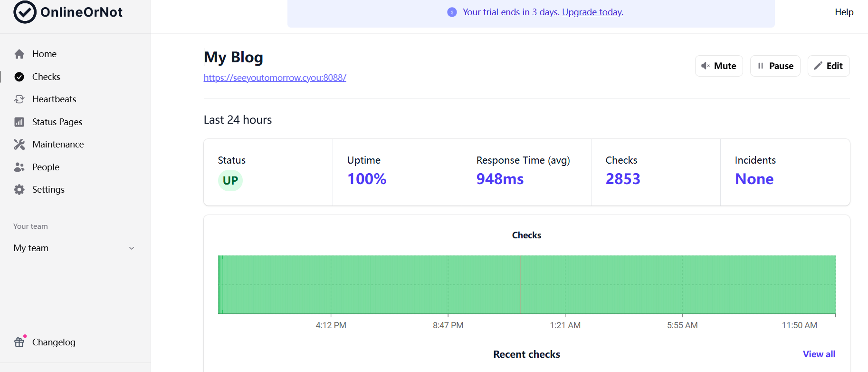Open the seeyoutomorrow.cyou blog URL
Screen dimensions: 868x372
pyautogui.click(x=275, y=78)
